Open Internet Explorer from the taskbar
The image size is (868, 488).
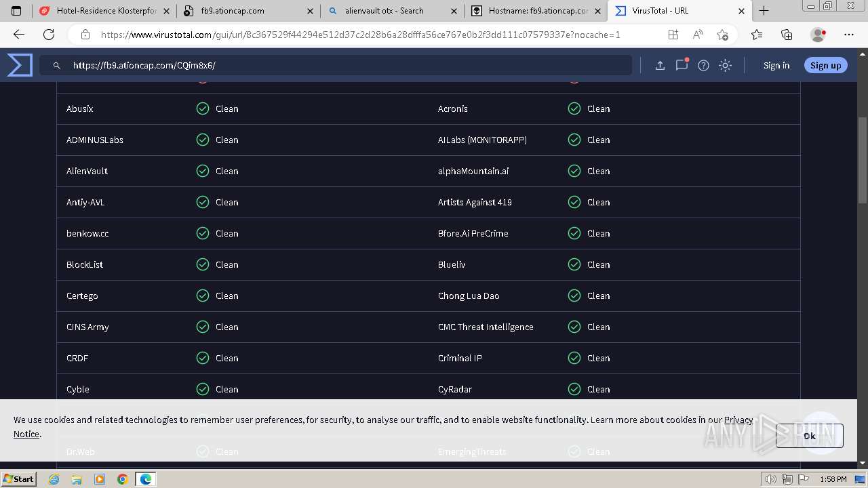[x=54, y=479]
